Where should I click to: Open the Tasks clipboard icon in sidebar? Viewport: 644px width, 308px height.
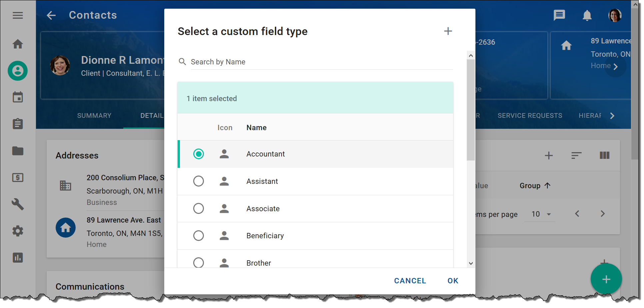point(17,124)
